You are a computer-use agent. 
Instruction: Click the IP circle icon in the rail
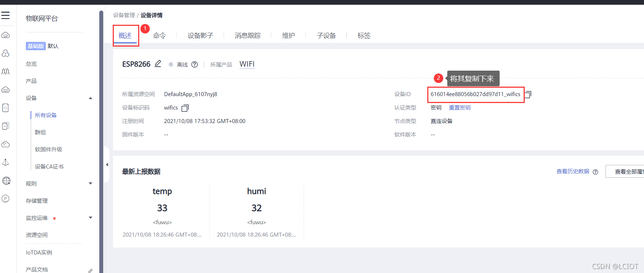click(x=5, y=199)
